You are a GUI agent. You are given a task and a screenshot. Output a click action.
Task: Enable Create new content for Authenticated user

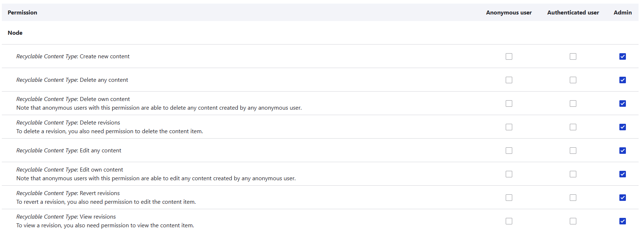coord(573,56)
